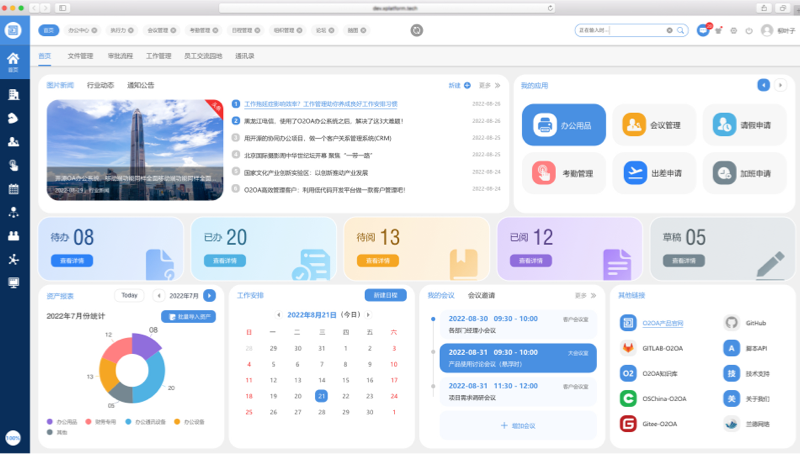This screenshot has height=454, width=800.
Task: Open the message notification icon in header
Action: pos(703,30)
